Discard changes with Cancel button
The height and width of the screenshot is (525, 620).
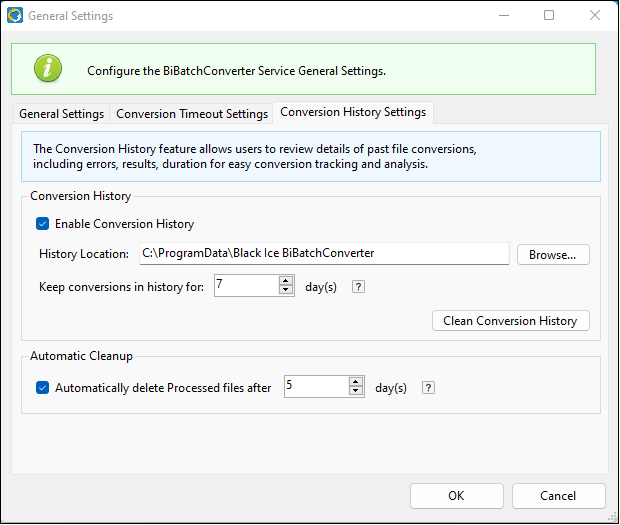(x=558, y=496)
